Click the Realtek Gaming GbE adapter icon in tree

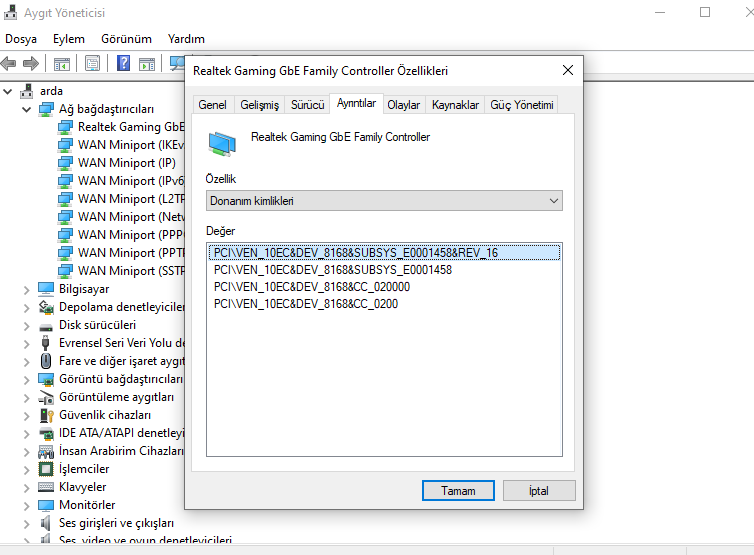pos(65,127)
